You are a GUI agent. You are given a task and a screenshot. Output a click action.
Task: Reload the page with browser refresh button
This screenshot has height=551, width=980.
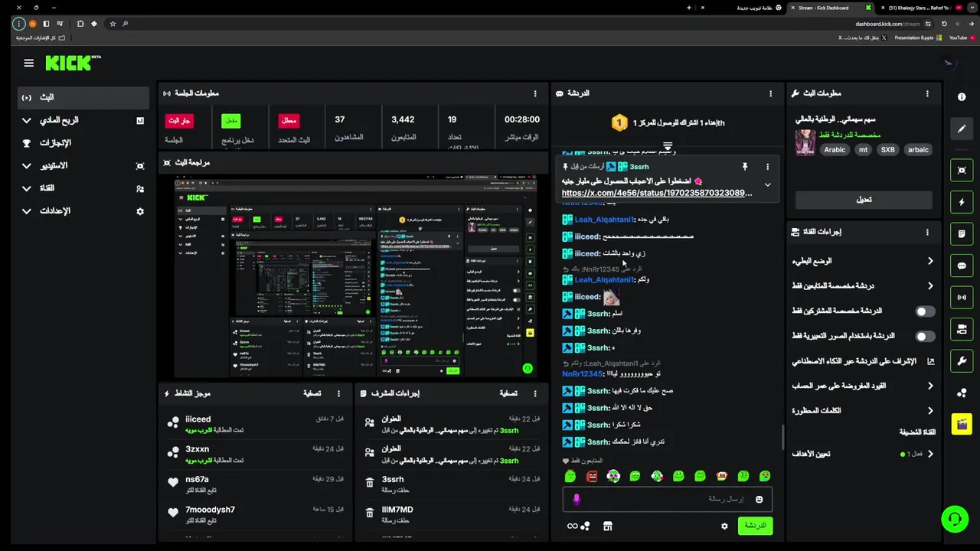(944, 24)
